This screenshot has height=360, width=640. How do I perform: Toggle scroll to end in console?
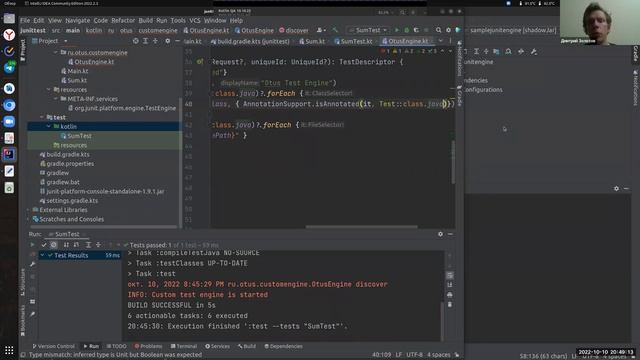(x=450, y=285)
